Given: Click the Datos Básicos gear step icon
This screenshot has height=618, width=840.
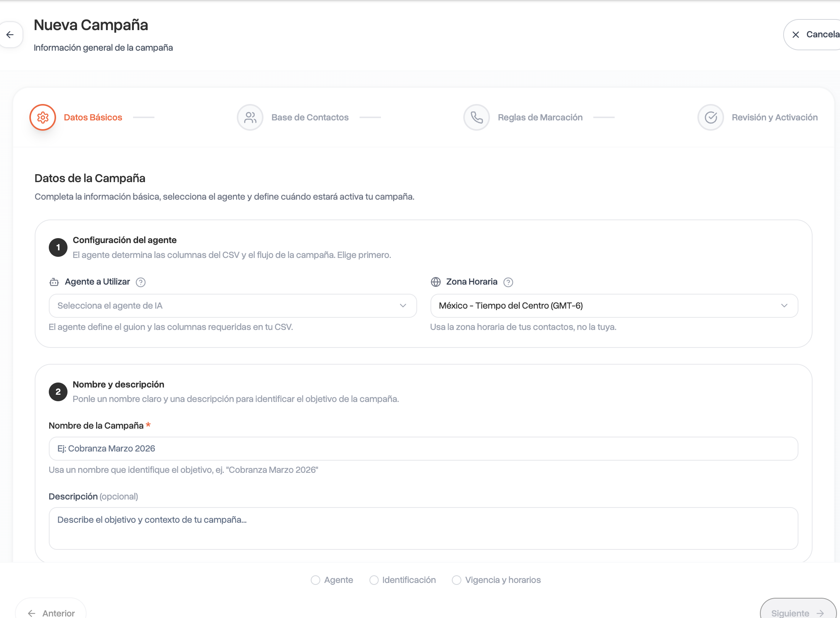Looking at the screenshot, I should (x=43, y=117).
